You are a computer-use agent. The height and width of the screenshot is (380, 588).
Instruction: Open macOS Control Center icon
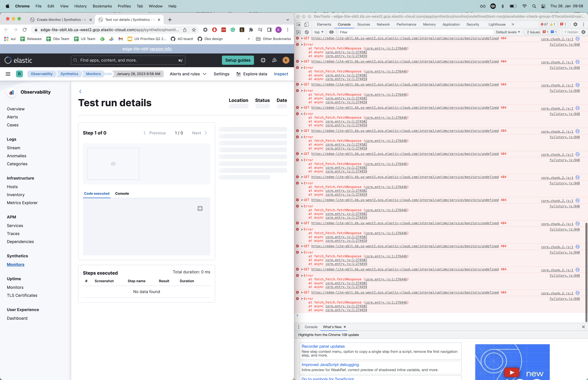pyautogui.click(x=543, y=6)
